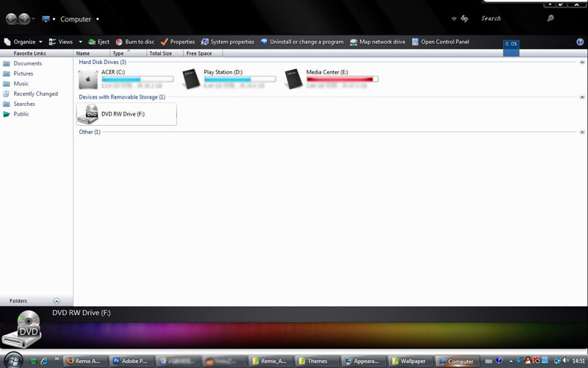Go to Recently Changed in Favorite Links

click(x=35, y=93)
